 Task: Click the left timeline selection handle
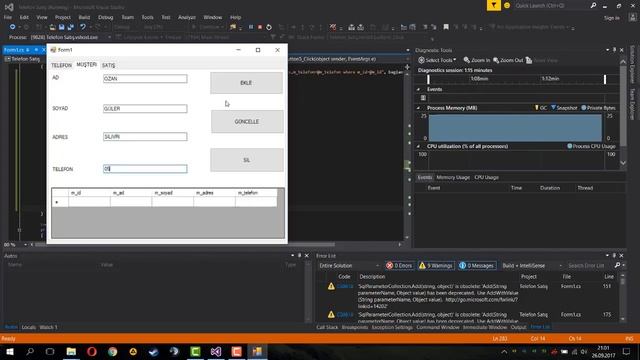[428, 79]
